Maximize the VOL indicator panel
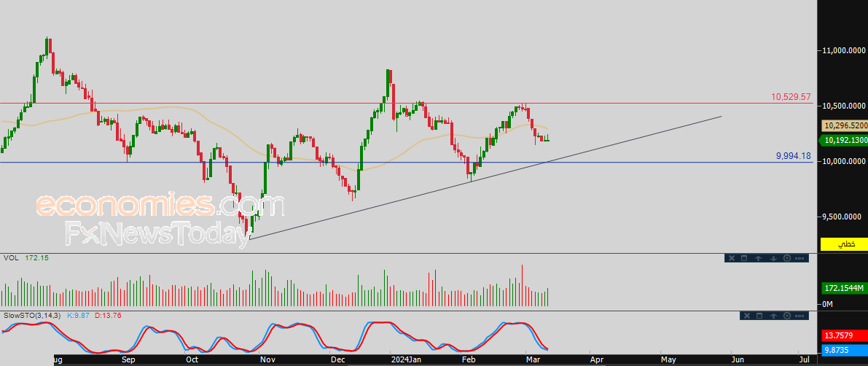 pyautogui.click(x=744, y=258)
